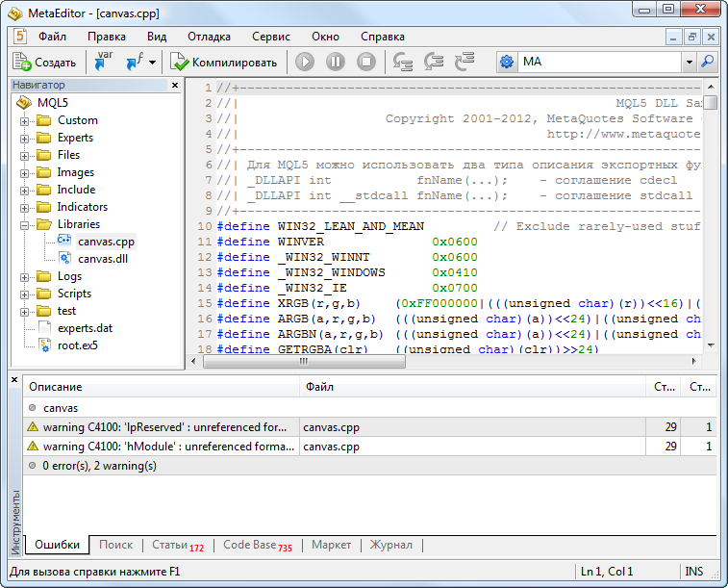Click the Custom folder icon
This screenshot has height=588, width=728.
pos(44,120)
